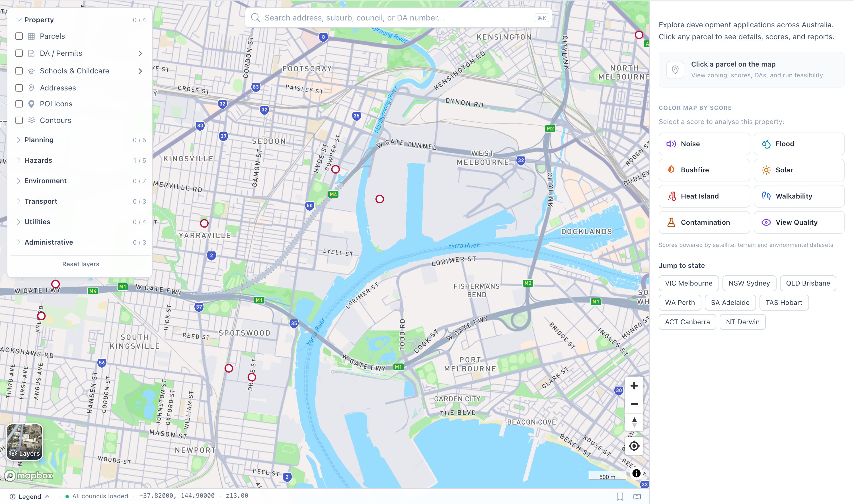Select marker circle near Yarraville
This screenshot has width=854, height=504.
click(x=204, y=224)
